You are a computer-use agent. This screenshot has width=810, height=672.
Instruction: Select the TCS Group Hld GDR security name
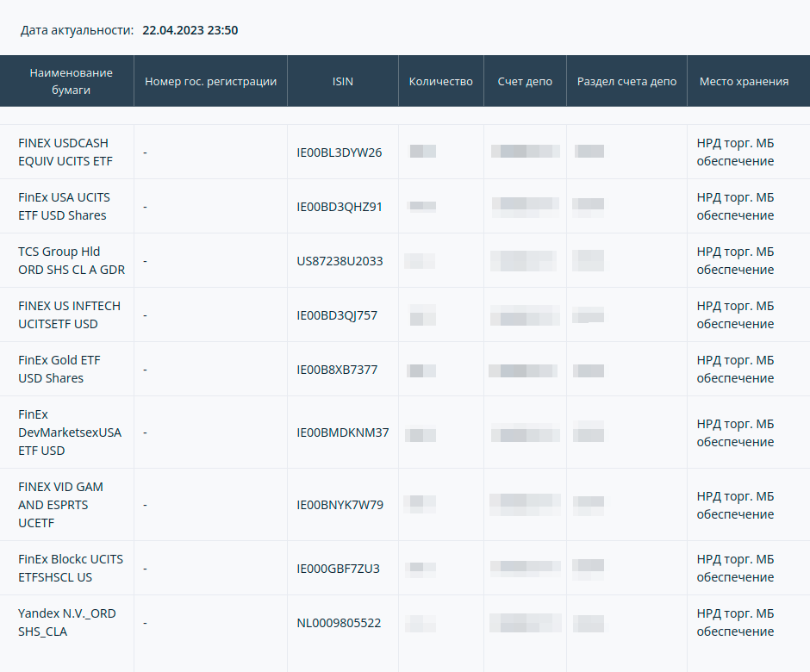click(x=71, y=261)
